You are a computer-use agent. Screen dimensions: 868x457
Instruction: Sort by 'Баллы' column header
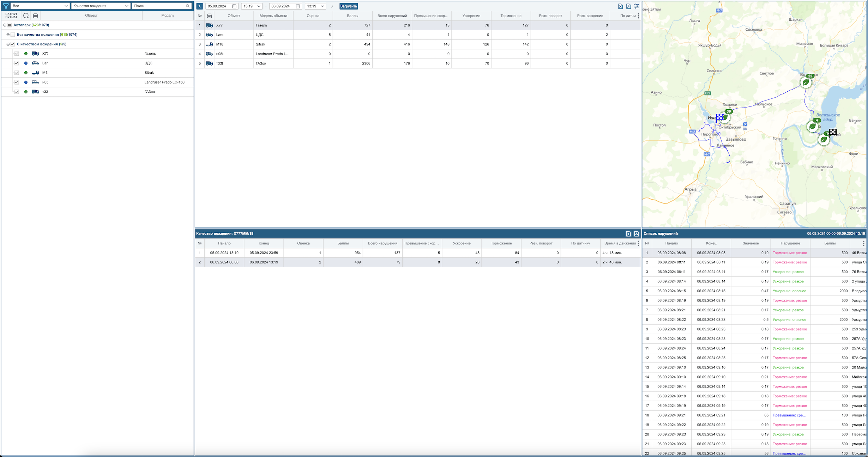(x=352, y=16)
